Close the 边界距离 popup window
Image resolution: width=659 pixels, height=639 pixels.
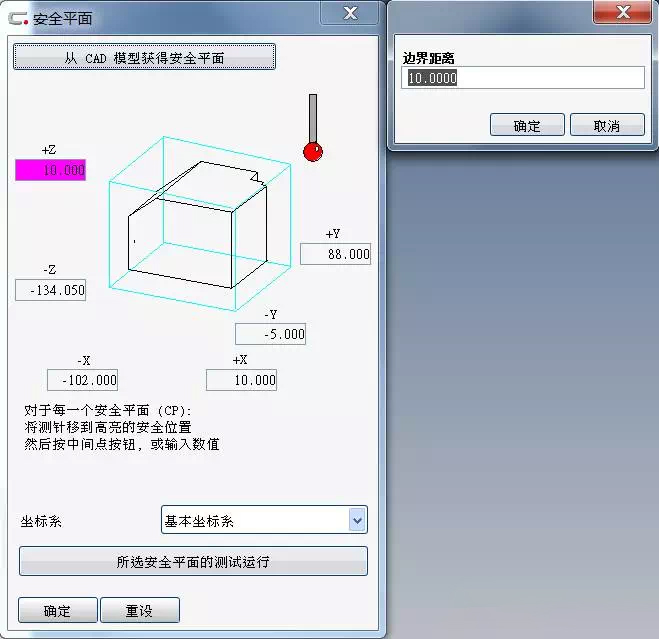624,13
